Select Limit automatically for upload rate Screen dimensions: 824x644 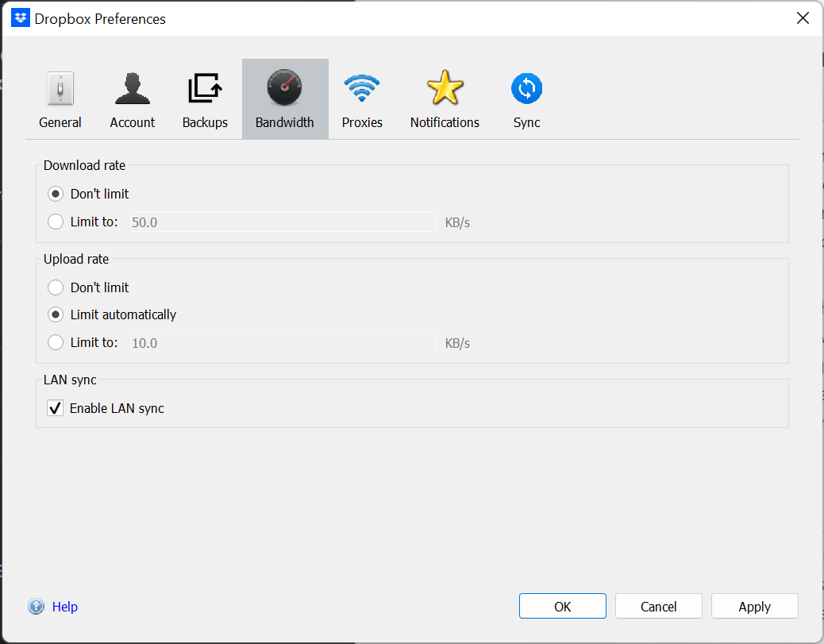(56, 314)
